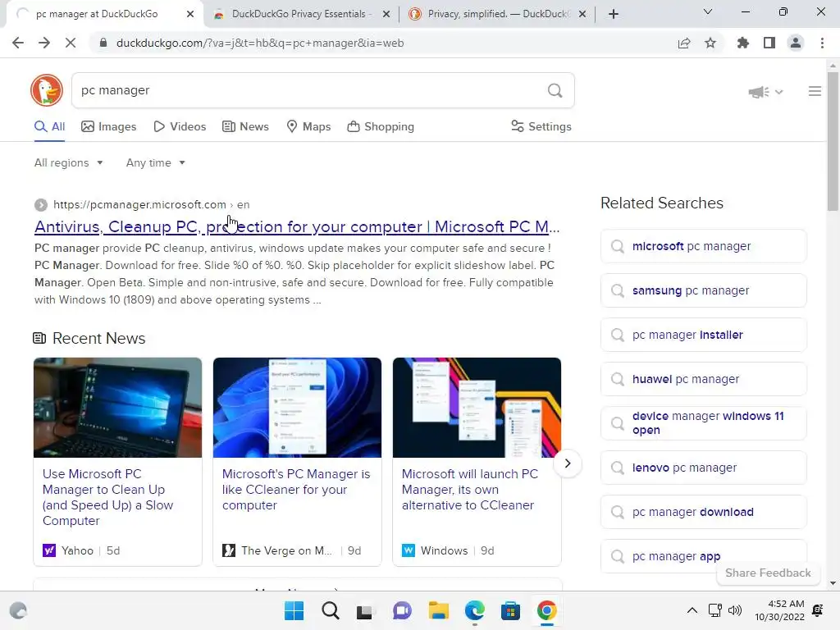Open the Chat app on the taskbar

(x=402, y=610)
